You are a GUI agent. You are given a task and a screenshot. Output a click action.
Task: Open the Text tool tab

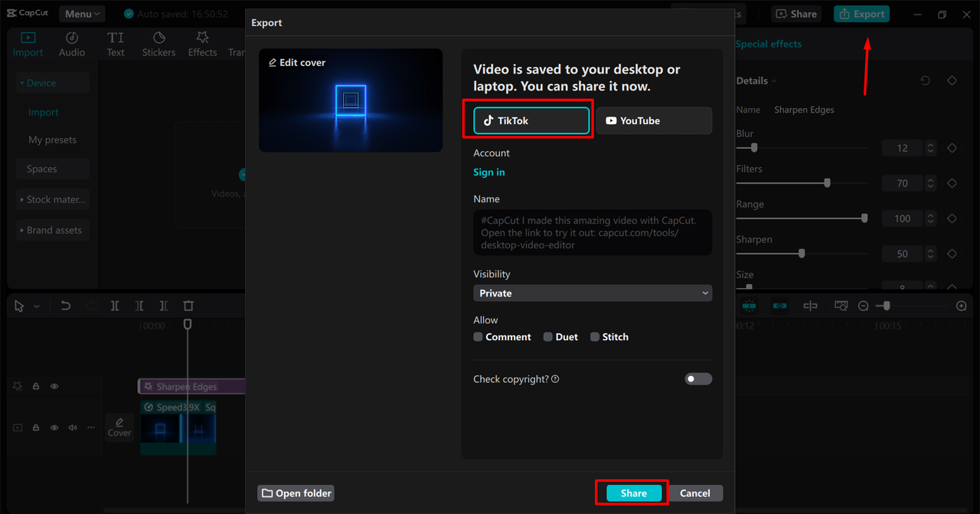116,44
